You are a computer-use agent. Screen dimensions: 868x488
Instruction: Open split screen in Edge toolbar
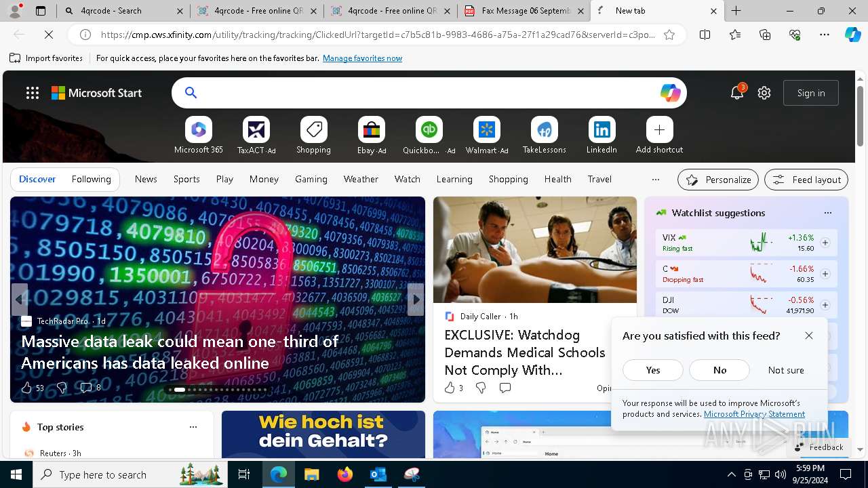[705, 35]
